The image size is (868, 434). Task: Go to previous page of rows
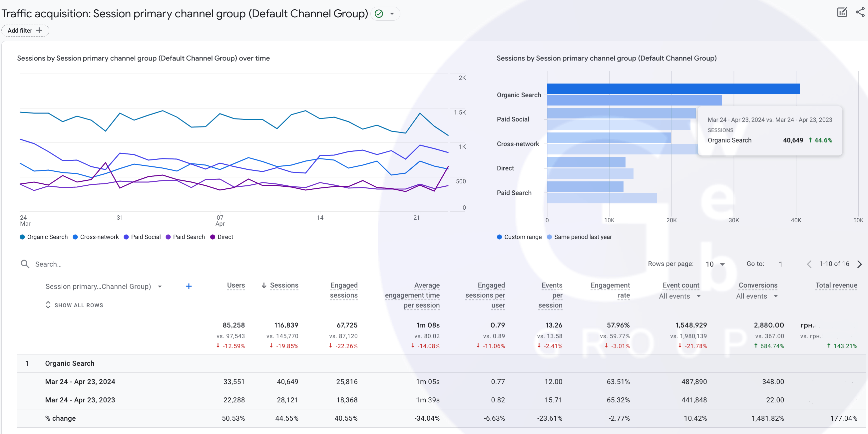809,264
